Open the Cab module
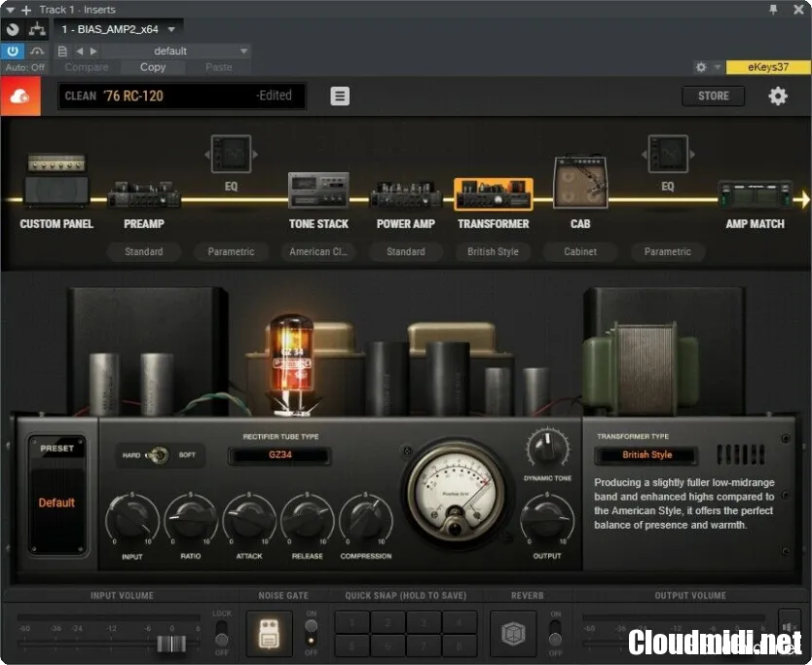 [580, 183]
